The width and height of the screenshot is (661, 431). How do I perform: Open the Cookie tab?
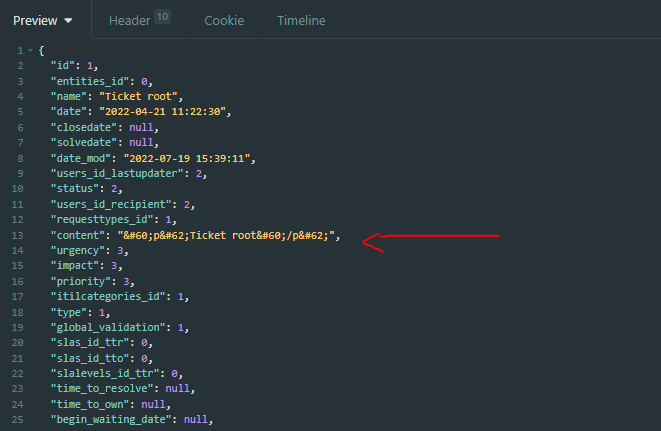point(224,21)
